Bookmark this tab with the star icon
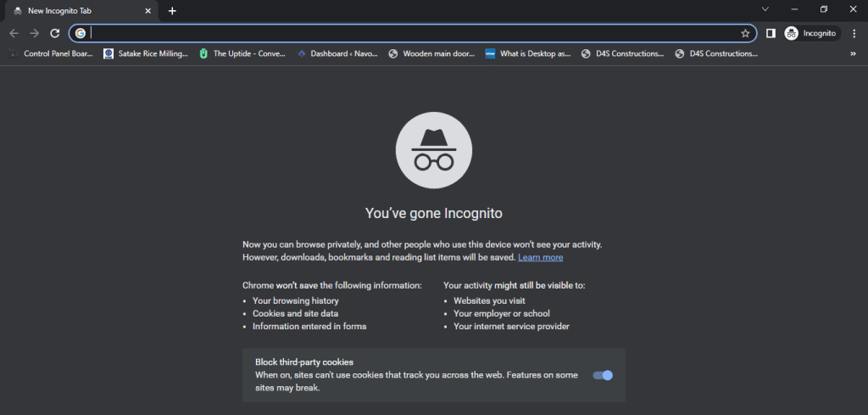 tap(745, 33)
